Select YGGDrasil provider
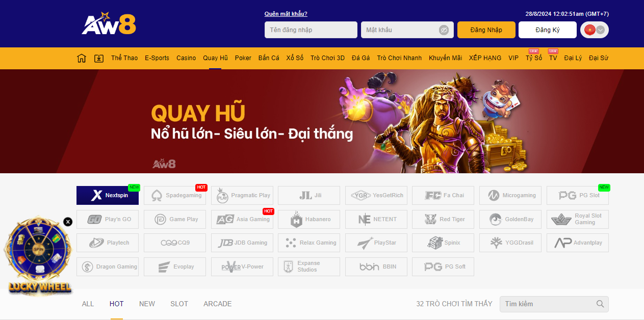 (510, 243)
